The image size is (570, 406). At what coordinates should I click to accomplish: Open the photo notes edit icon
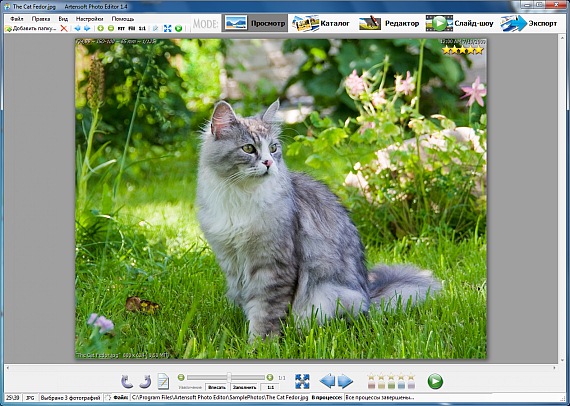pos(163,381)
